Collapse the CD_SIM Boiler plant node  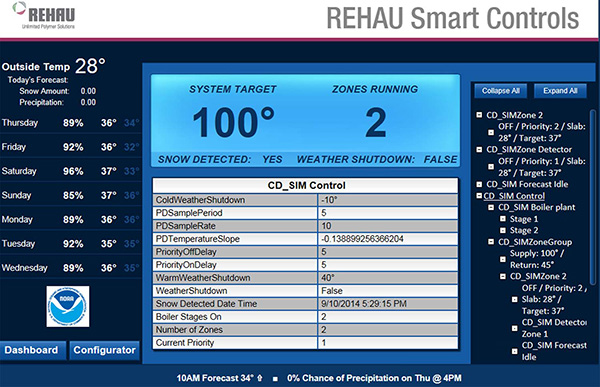pyautogui.click(x=491, y=207)
